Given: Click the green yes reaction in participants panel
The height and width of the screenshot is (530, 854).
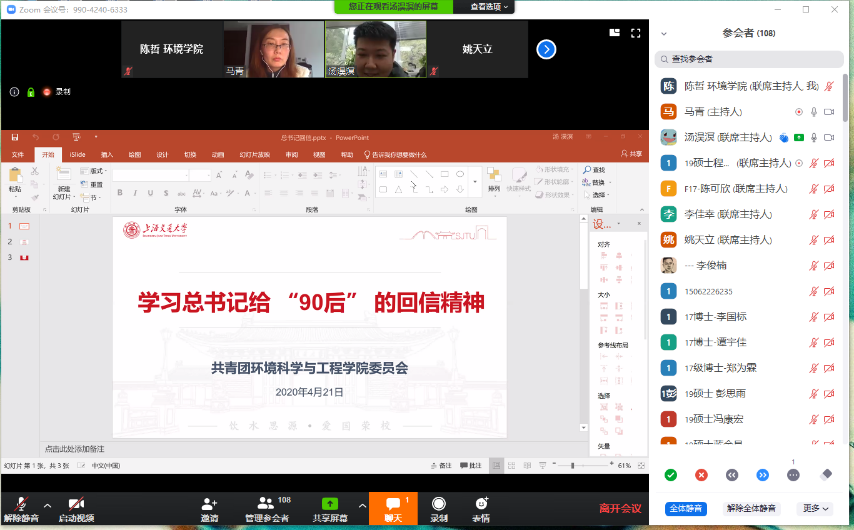Looking at the screenshot, I should click(x=670, y=474).
